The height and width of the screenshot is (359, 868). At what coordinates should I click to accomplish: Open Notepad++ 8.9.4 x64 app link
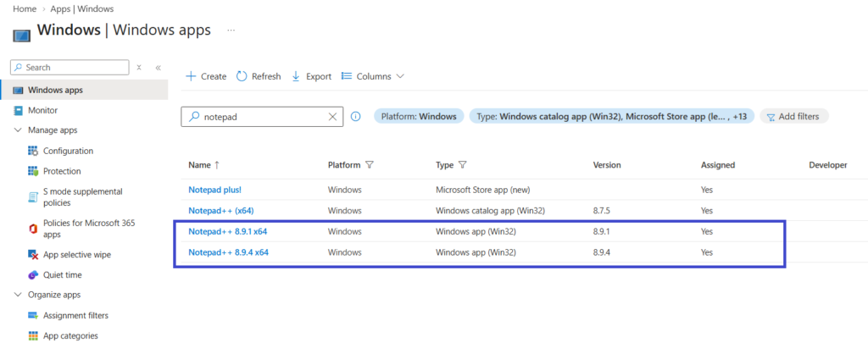228,252
